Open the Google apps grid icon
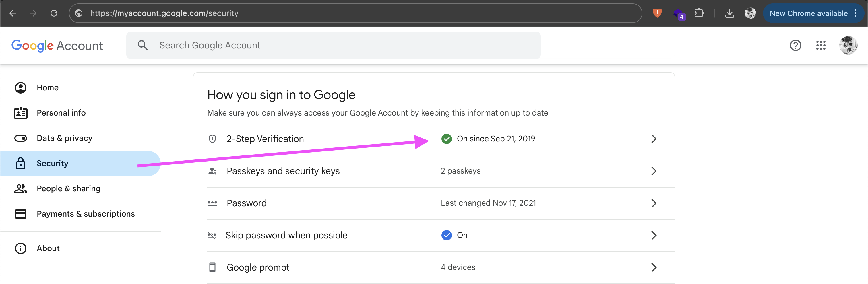This screenshot has height=284, width=868. coord(820,45)
